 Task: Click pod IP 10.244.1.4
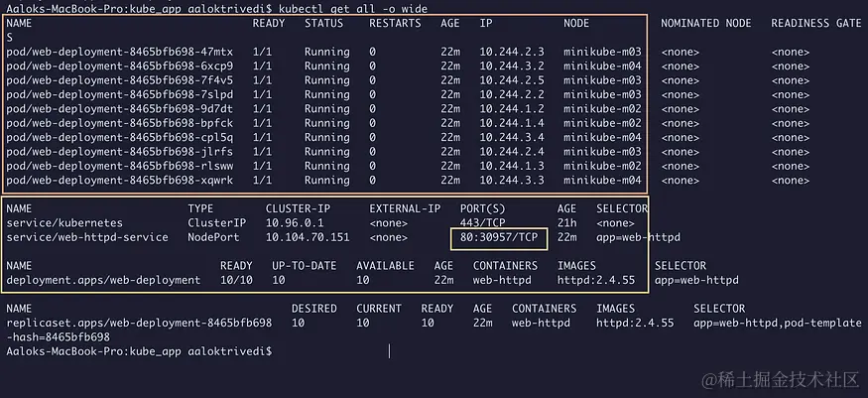point(512,123)
